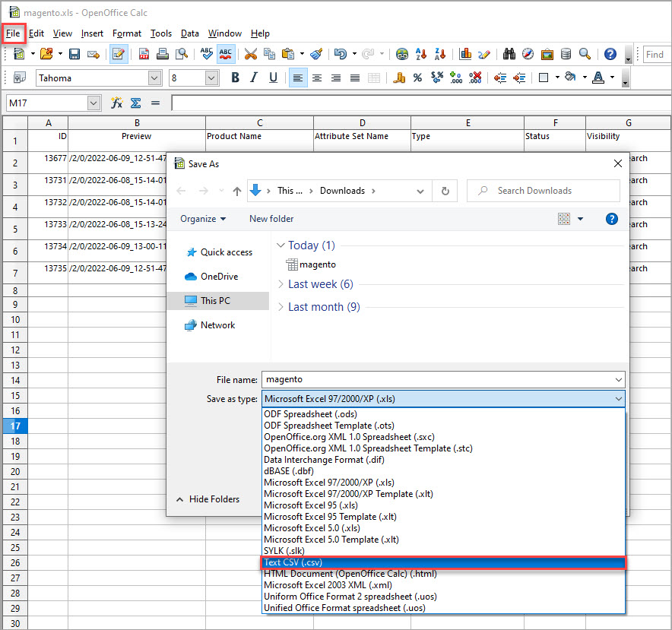Select OneDrive in navigation pane

point(212,277)
